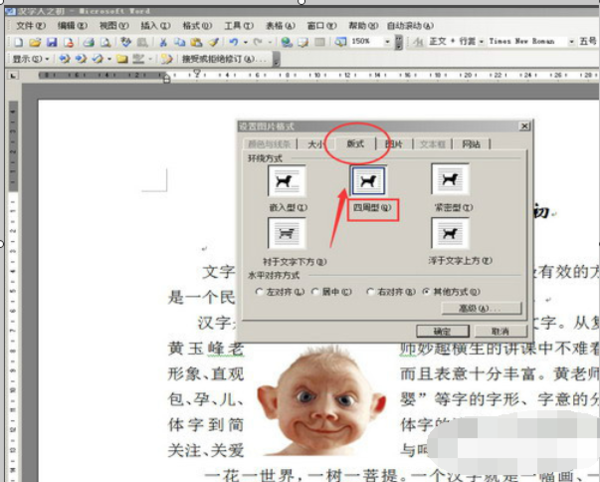Image resolution: width=600 pixels, height=482 pixels.
Task: Click the Accept change checkmark icon
Action: [x=98, y=59]
